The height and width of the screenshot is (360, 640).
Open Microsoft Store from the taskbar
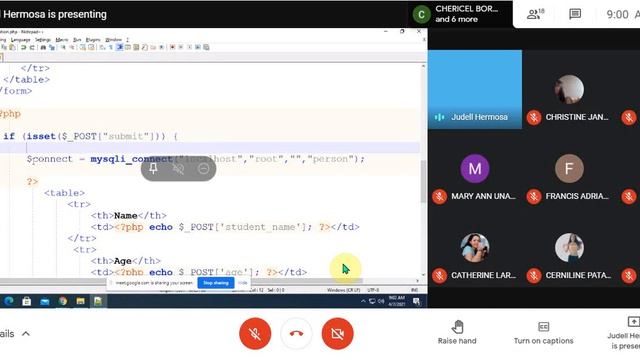27,301
